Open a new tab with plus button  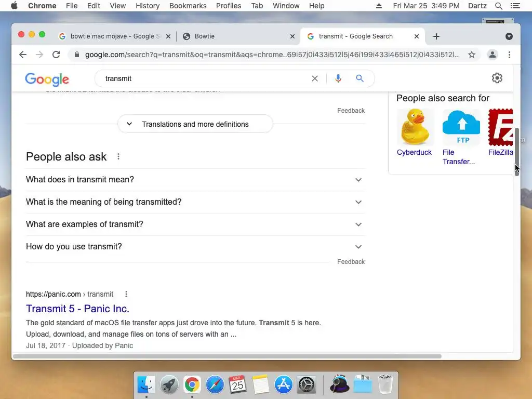(436, 36)
